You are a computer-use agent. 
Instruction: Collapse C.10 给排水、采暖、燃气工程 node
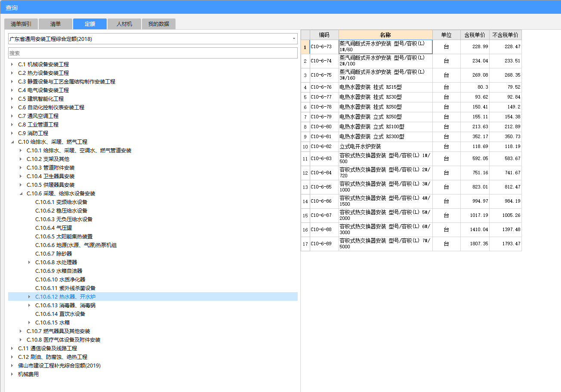tap(12, 142)
